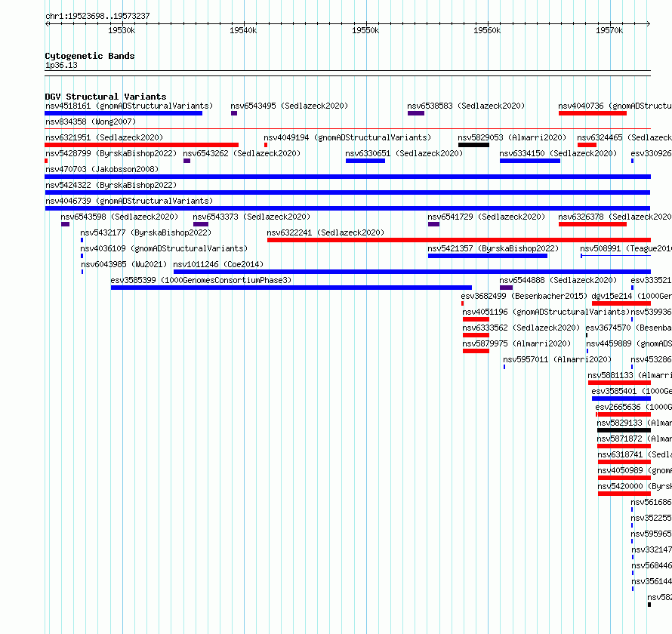Click the right arrow of the ruler
This screenshot has height=634, width=672.
point(649,24)
